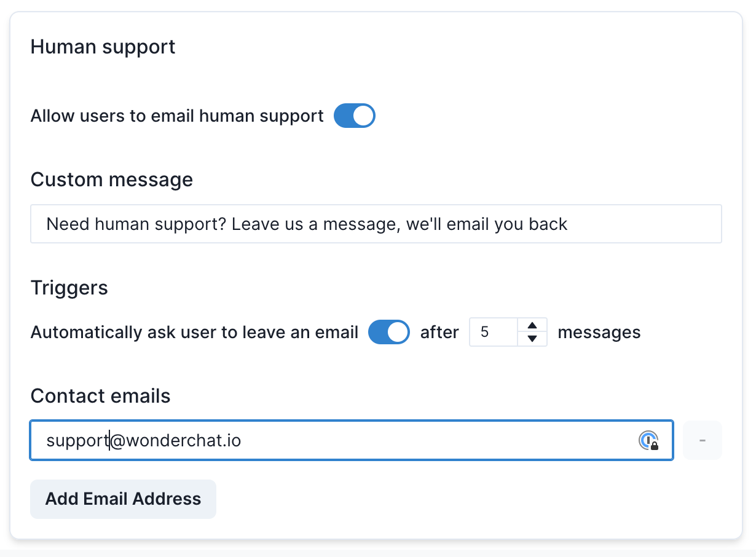Viewport: 756px width, 557px height.
Task: Turn off automatic ask-for-email trigger toggle
Action: (x=389, y=333)
